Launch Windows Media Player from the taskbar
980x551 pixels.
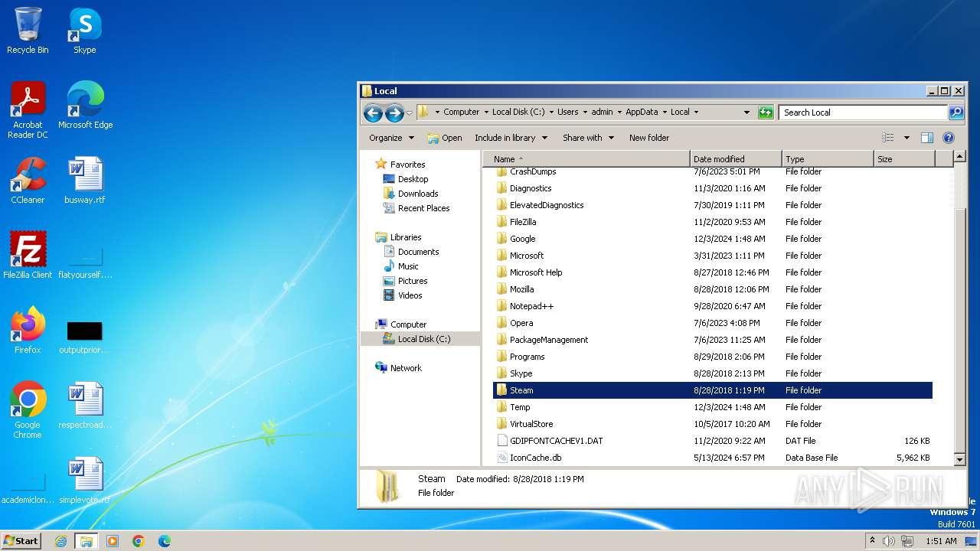tap(113, 541)
